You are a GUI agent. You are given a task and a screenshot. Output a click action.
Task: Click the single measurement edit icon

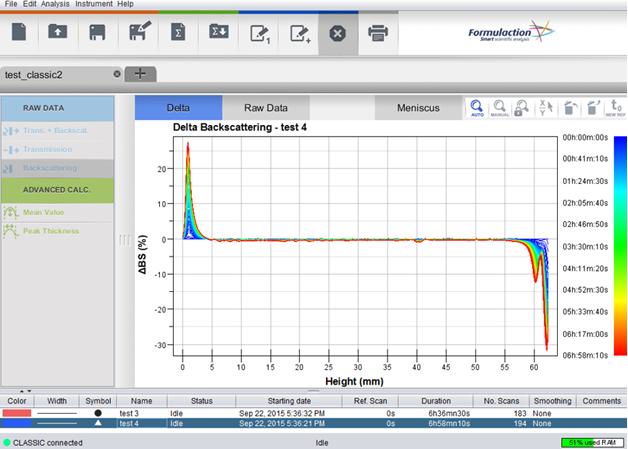click(260, 34)
